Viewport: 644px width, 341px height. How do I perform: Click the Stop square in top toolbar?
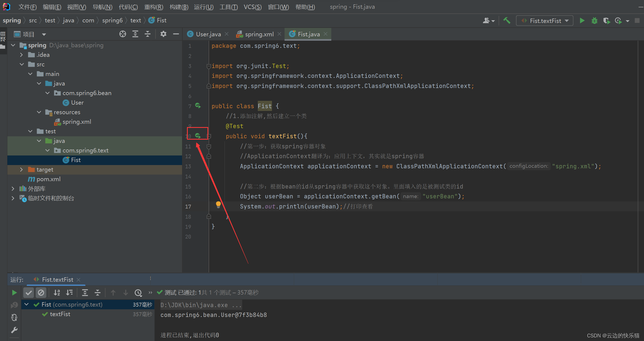point(637,21)
